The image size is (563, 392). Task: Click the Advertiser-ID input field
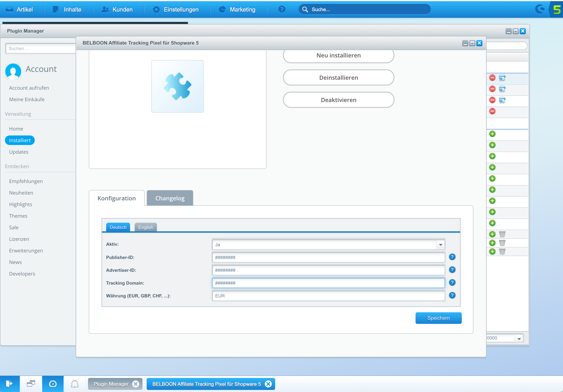[328, 270]
